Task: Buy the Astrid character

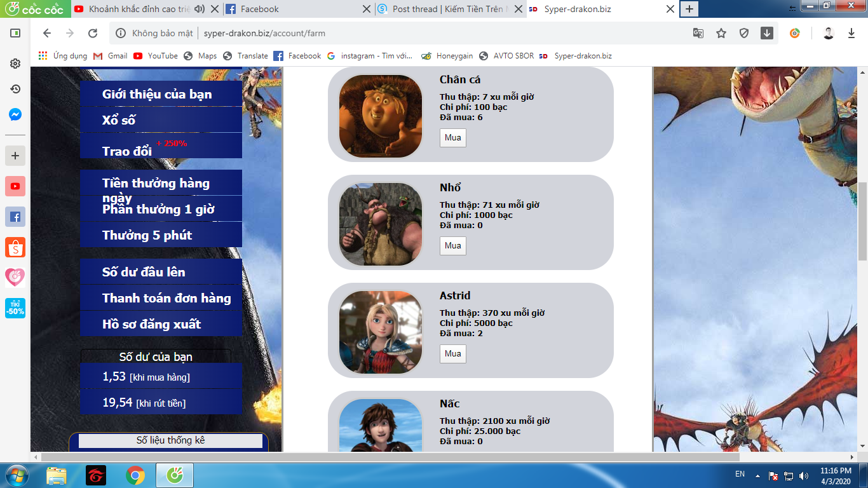Action: click(x=453, y=354)
